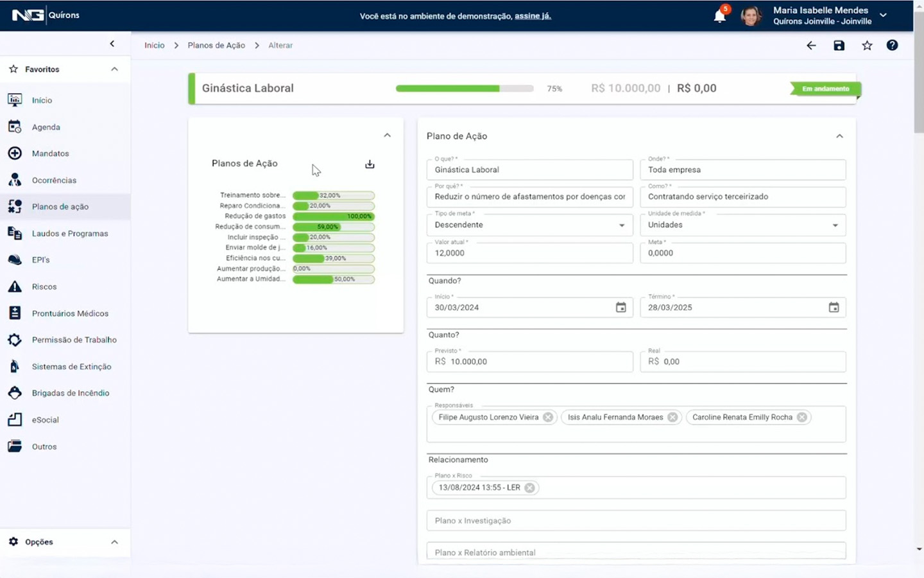This screenshot has width=924, height=578.
Task: Open the calendar picker for Início date
Action: click(x=620, y=308)
